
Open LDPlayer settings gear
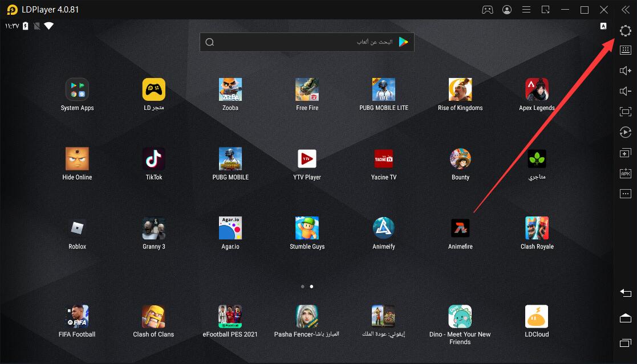(x=625, y=30)
